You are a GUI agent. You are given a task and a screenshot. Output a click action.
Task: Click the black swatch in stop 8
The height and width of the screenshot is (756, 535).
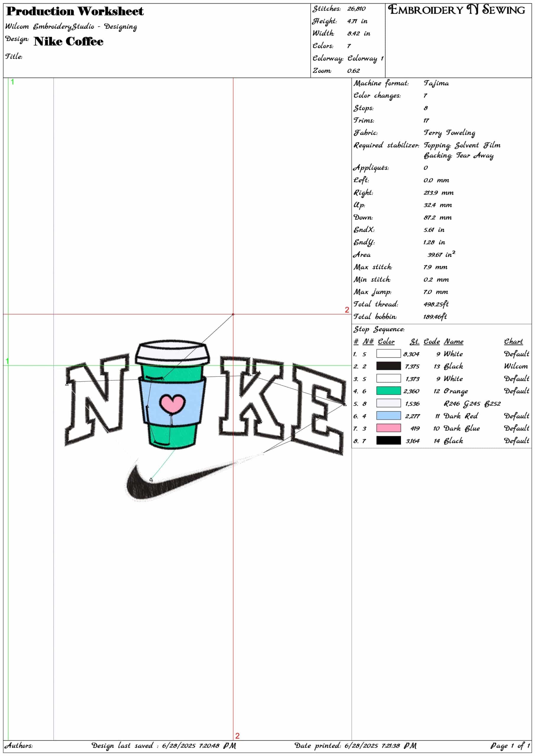[x=388, y=440]
